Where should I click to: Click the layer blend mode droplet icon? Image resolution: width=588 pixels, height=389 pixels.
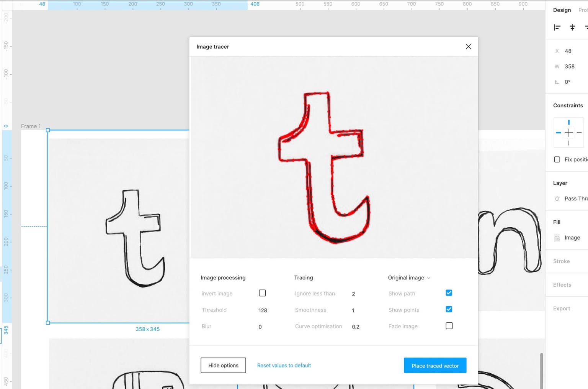[557, 199]
